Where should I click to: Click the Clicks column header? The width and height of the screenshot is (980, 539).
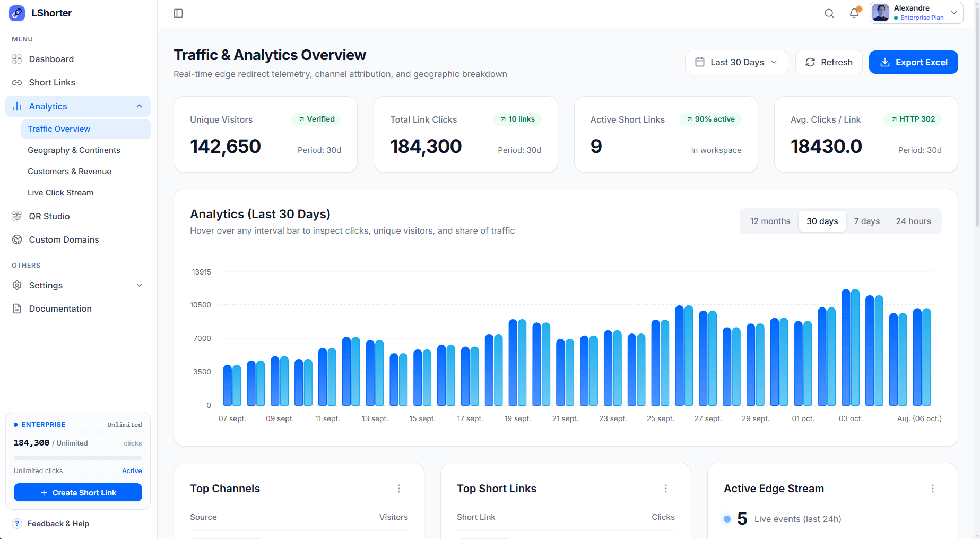point(663,517)
